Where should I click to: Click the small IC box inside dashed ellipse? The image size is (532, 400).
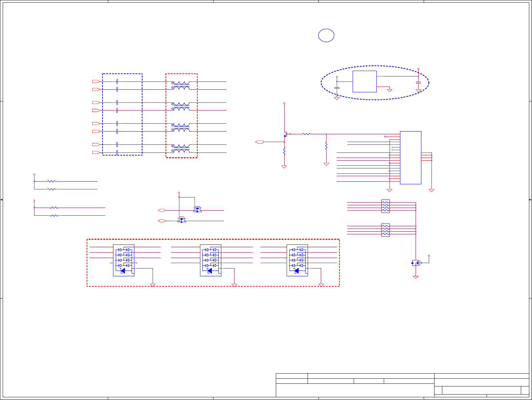click(x=364, y=81)
